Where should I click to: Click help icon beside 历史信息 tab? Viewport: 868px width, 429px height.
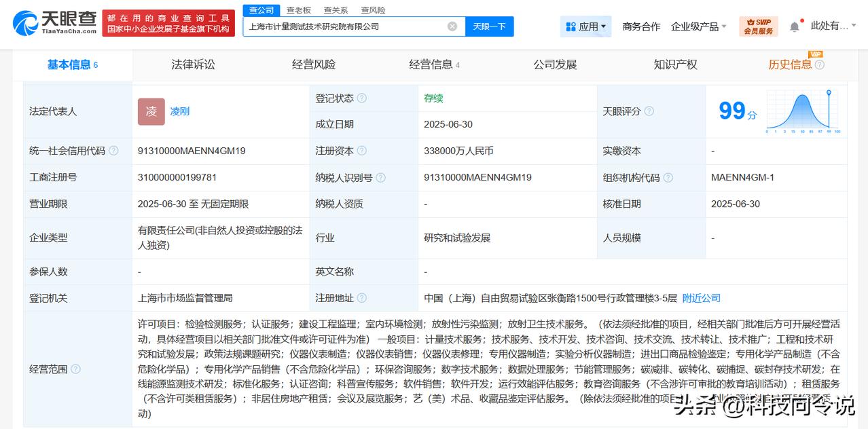pos(820,65)
